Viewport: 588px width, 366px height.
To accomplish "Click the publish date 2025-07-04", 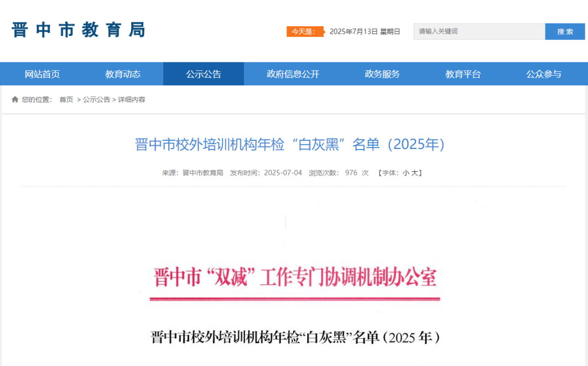I will click(x=283, y=173).
